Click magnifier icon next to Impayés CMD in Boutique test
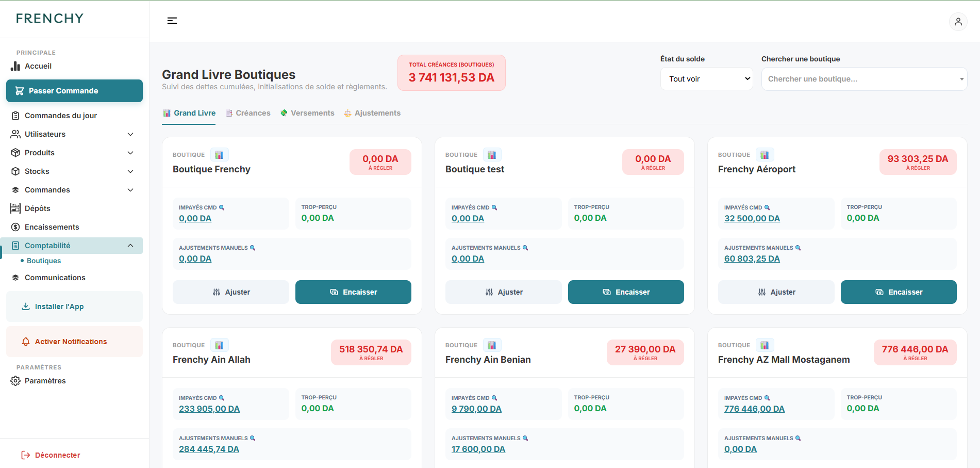The height and width of the screenshot is (468, 980). pos(494,207)
